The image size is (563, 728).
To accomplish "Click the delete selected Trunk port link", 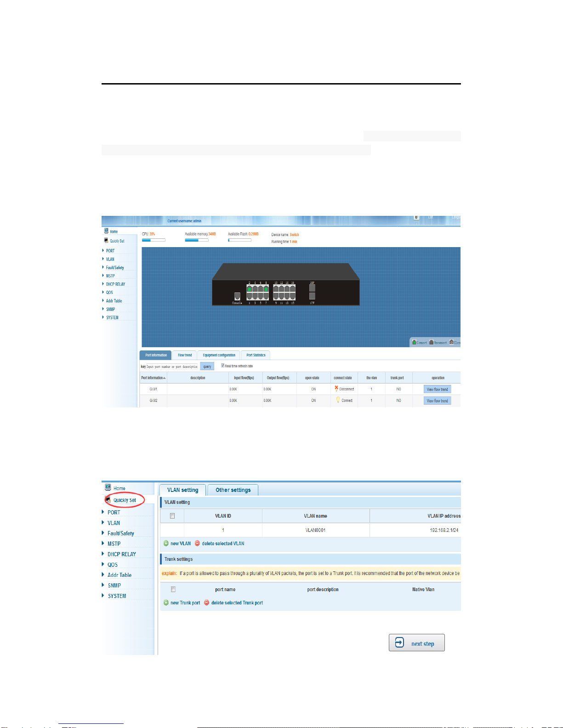I will tap(237, 603).
